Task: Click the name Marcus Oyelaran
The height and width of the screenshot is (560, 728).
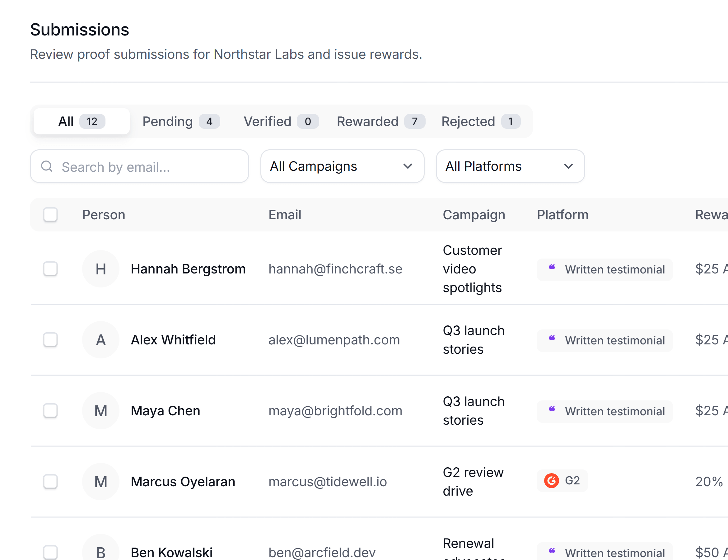Action: pyautogui.click(x=183, y=482)
